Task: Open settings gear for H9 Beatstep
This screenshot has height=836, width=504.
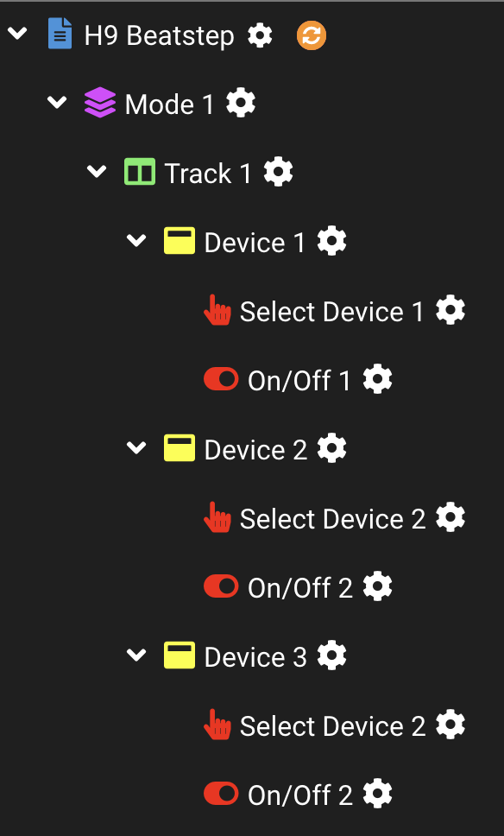Action: tap(260, 35)
